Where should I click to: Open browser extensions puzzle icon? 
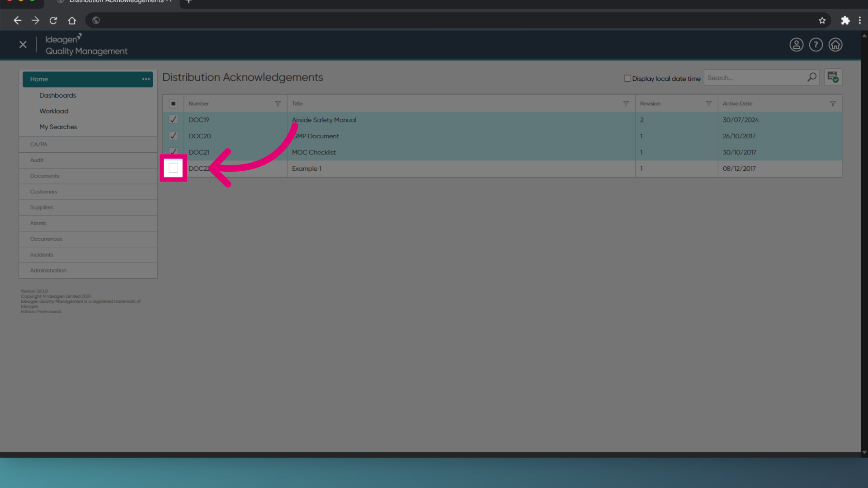[x=845, y=20]
